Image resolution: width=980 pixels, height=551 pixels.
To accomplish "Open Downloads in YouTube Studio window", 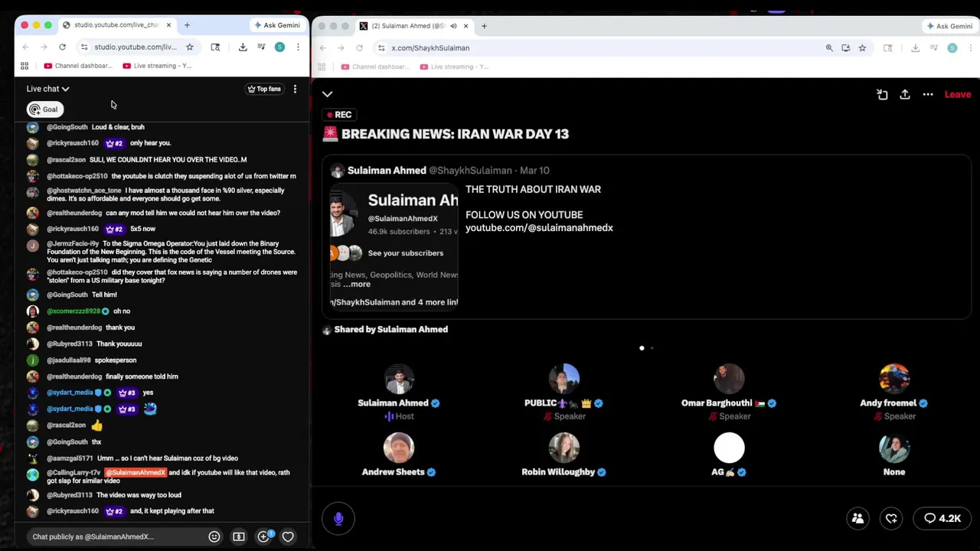I will pos(243,47).
